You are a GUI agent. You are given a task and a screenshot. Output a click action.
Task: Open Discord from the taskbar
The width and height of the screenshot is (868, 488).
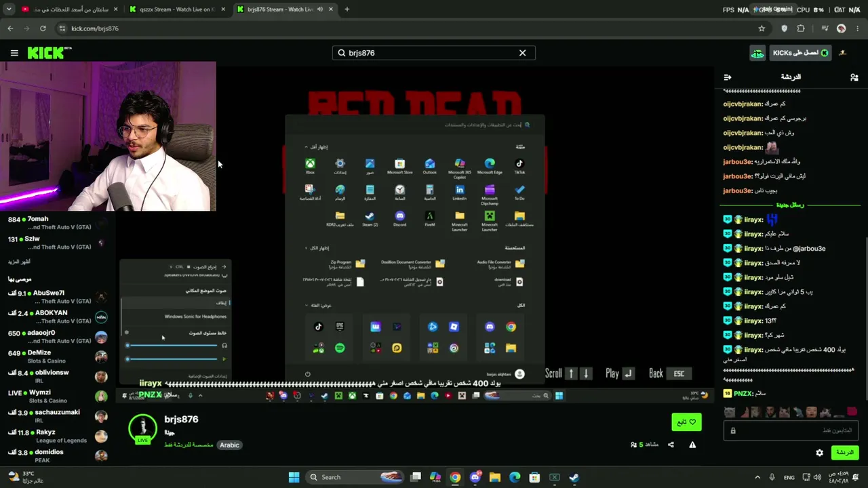coord(475,477)
